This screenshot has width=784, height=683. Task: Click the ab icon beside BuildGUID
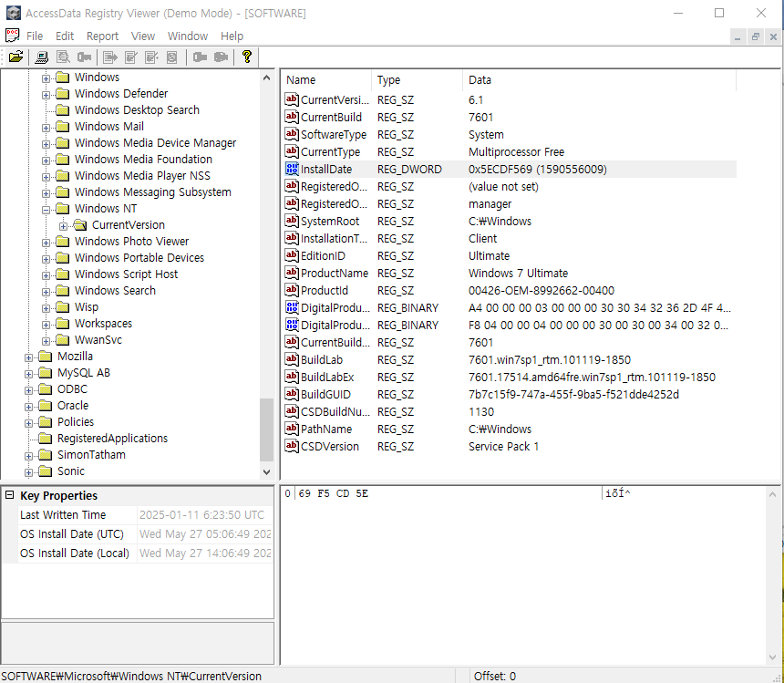pos(292,394)
